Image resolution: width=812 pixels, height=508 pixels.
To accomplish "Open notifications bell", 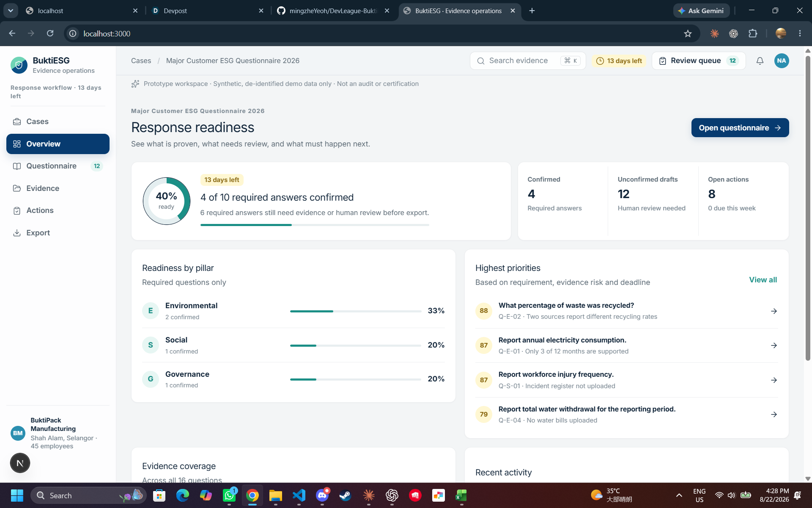I will [760, 61].
